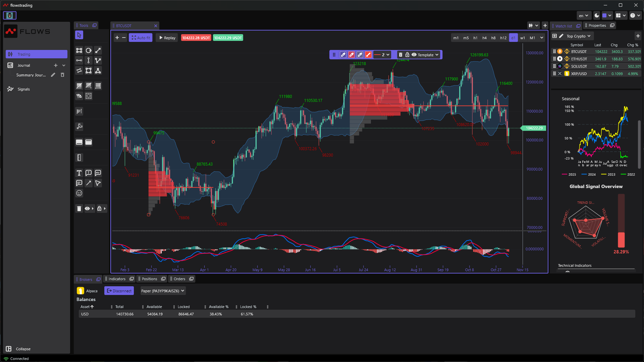
Task: Select the text drawing tool
Action: click(x=79, y=173)
